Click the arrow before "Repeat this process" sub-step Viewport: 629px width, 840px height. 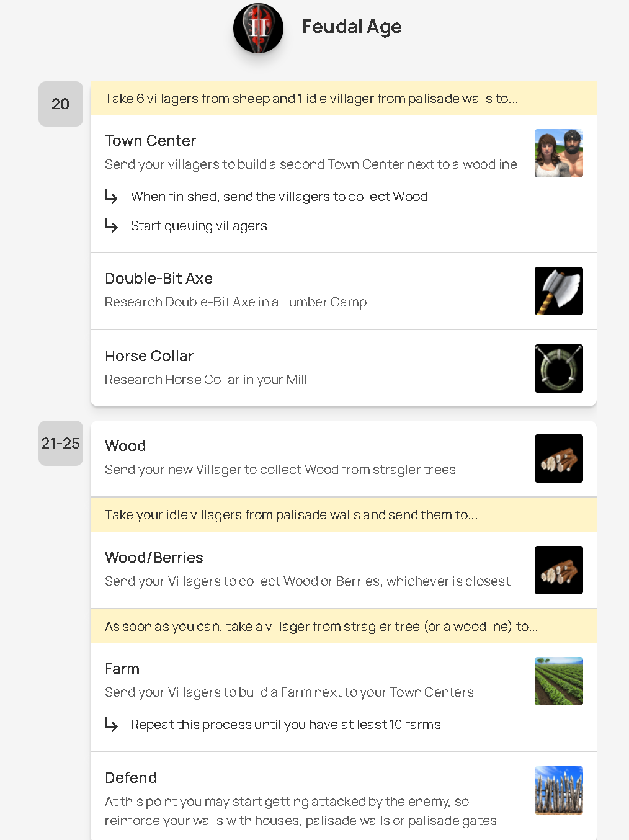pyautogui.click(x=111, y=724)
